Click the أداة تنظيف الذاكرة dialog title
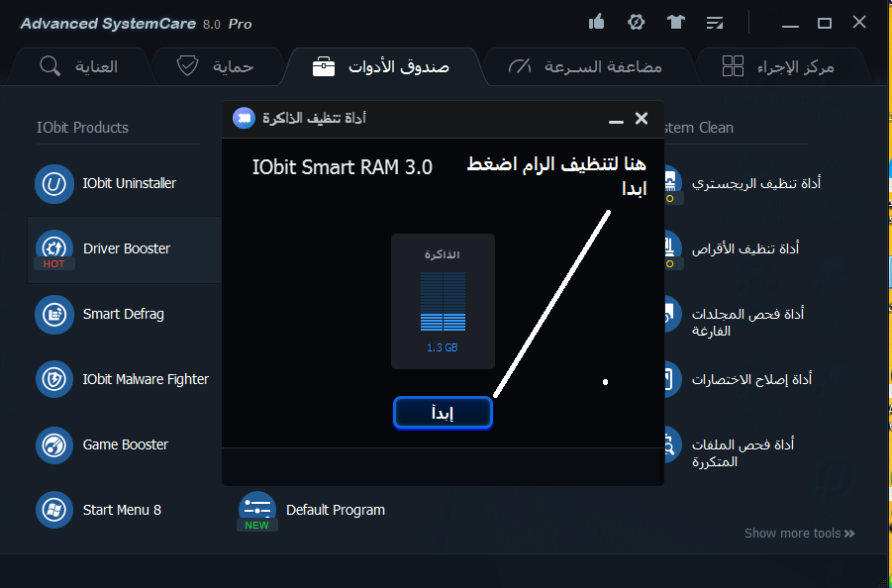 coord(314,118)
